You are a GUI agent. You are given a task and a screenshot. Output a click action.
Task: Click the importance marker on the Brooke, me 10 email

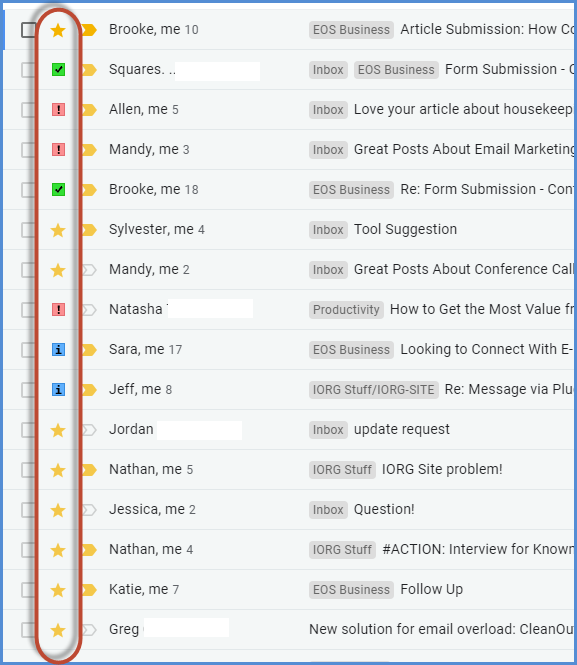(x=89, y=30)
